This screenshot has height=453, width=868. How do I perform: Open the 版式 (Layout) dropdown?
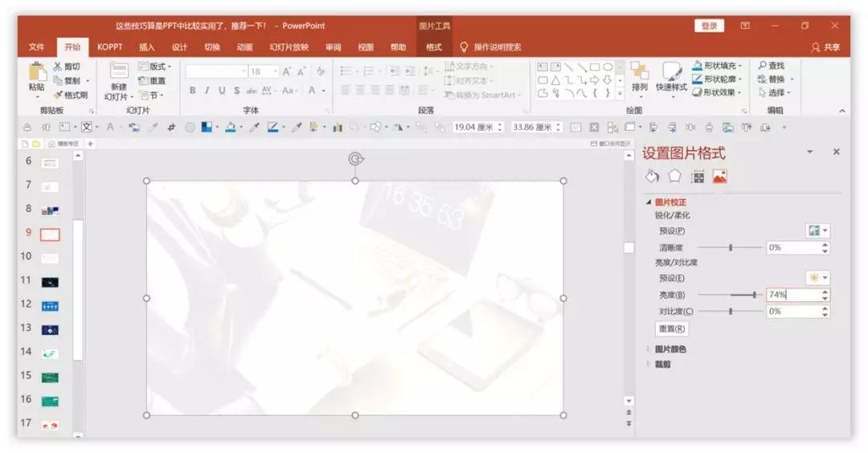coord(154,67)
